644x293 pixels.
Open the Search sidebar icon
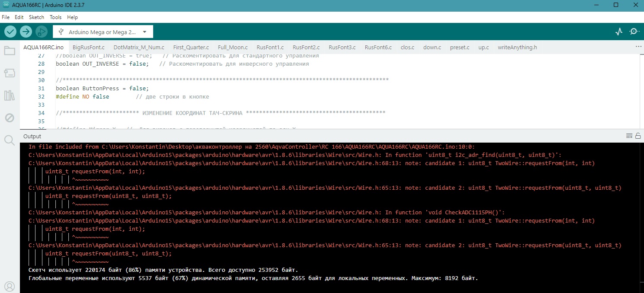coord(9,140)
